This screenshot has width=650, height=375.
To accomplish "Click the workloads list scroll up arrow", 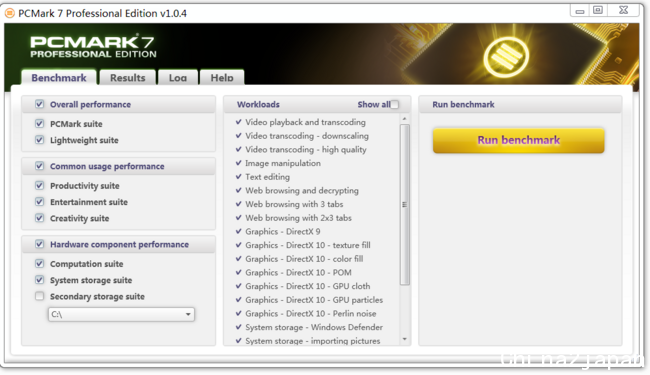I will 405,119.
